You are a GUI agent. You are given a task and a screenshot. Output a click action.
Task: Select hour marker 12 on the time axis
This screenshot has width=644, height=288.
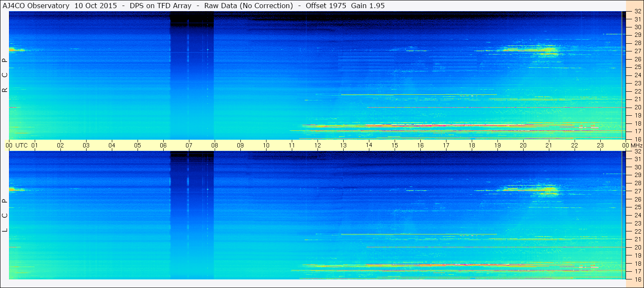tap(318, 145)
